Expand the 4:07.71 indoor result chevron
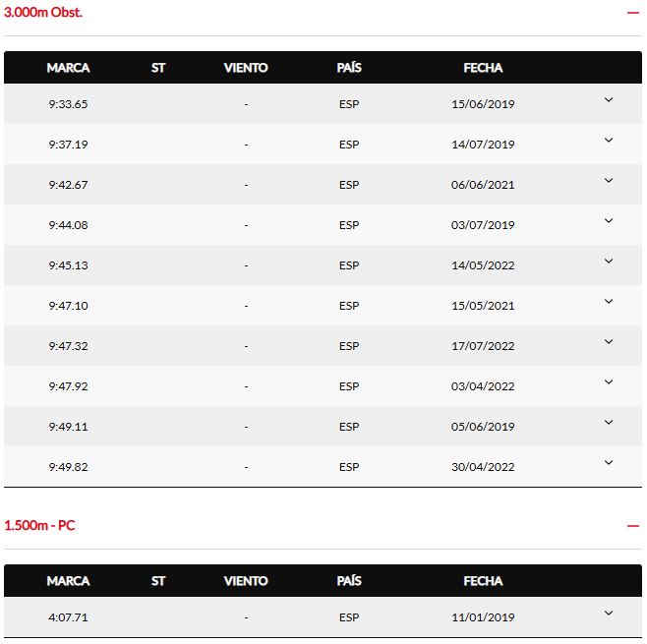This screenshot has width=647, height=644. click(609, 614)
